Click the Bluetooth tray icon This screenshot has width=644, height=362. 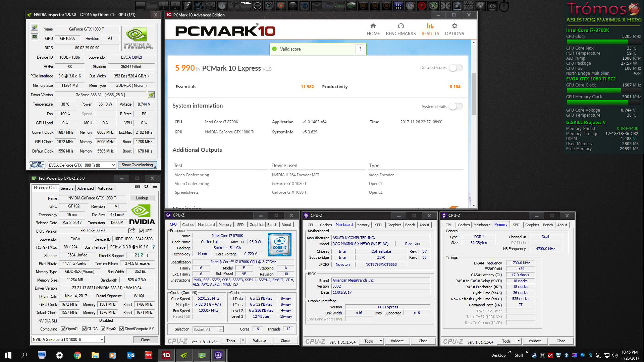pyautogui.click(x=567, y=355)
